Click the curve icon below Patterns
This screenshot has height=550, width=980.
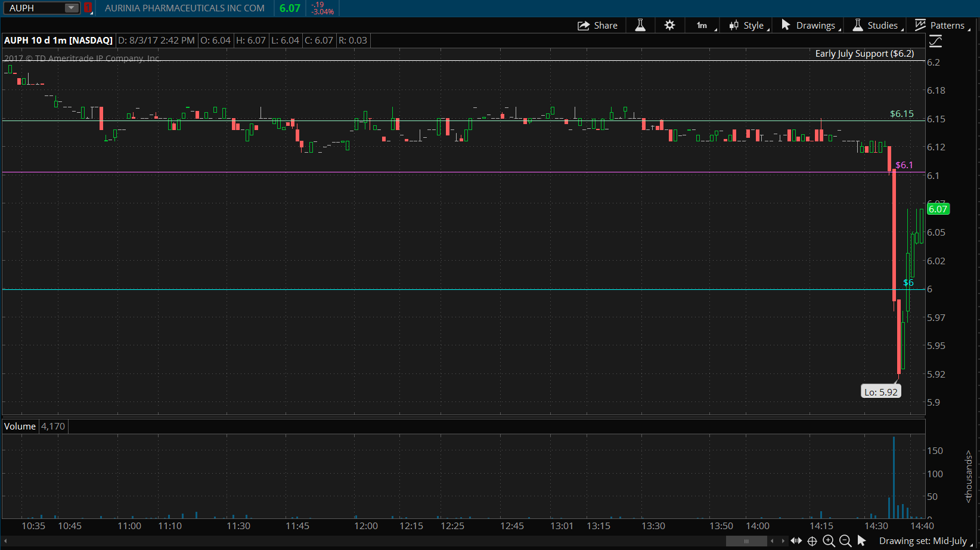point(935,41)
